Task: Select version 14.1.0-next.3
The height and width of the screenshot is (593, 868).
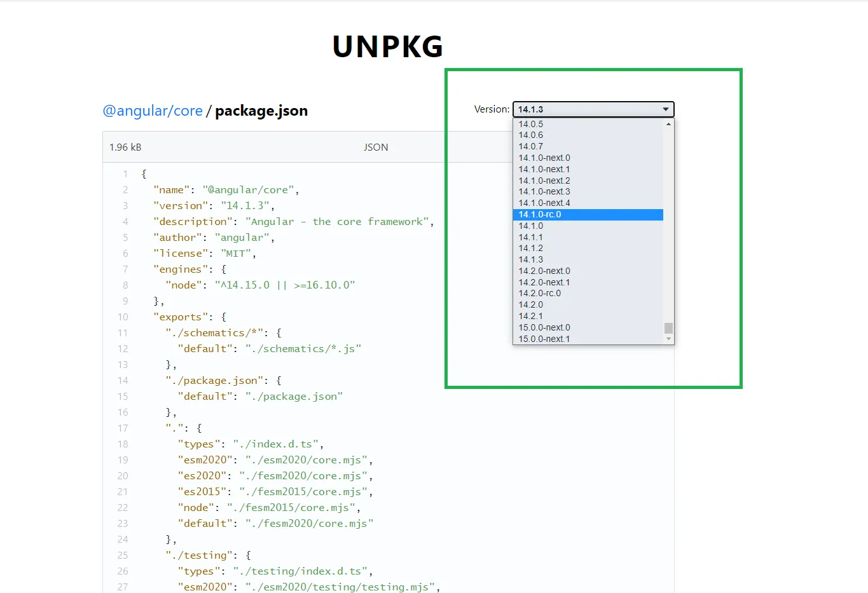Action: click(x=588, y=191)
